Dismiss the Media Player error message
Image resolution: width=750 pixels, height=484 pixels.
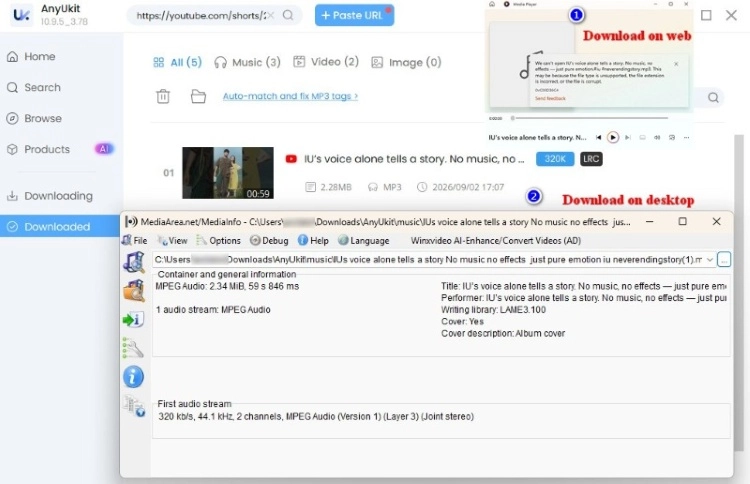676,64
